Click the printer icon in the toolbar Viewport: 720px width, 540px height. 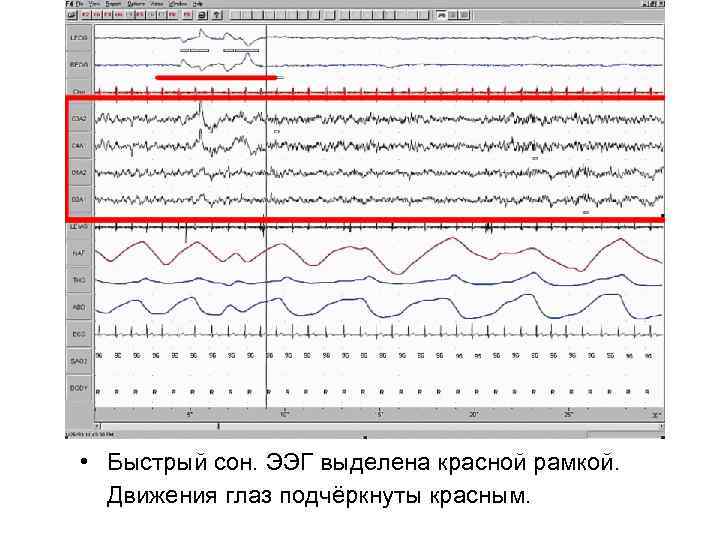(x=202, y=15)
